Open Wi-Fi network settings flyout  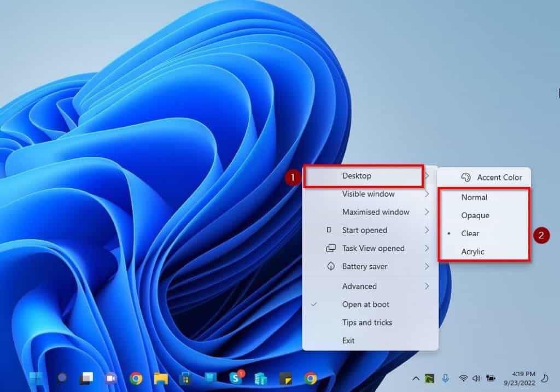click(463, 378)
